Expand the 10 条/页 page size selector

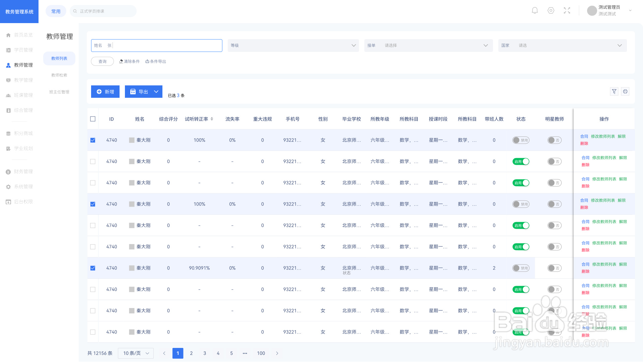136,353
